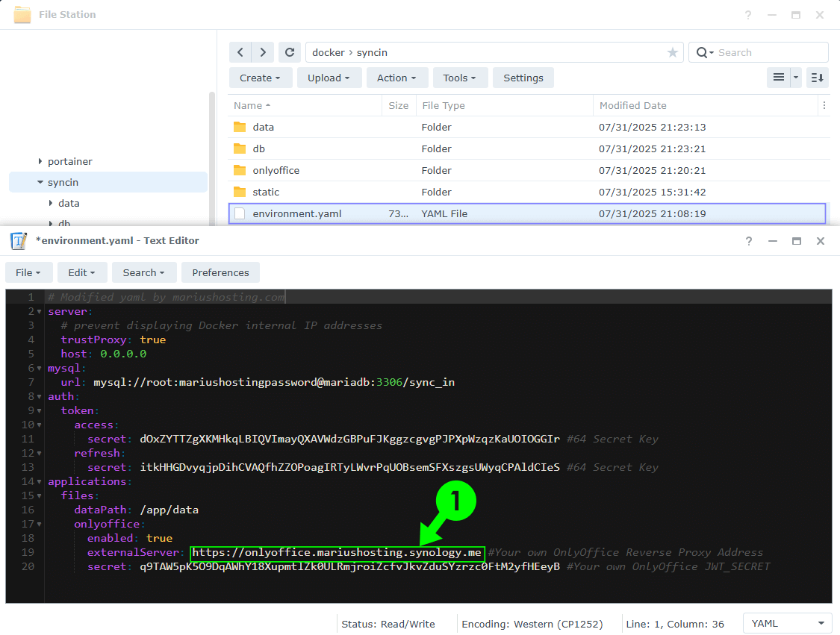Fold the server block at line 2

(x=39, y=312)
